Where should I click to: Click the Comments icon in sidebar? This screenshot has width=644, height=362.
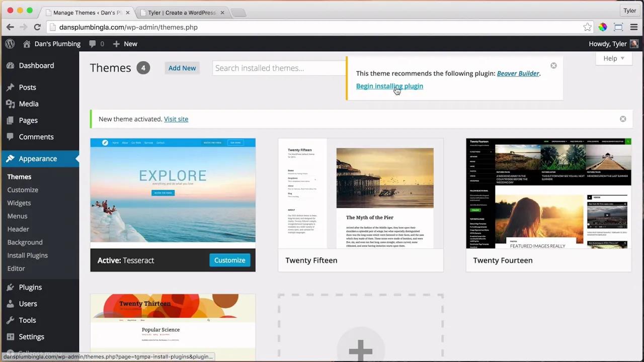[10, 137]
